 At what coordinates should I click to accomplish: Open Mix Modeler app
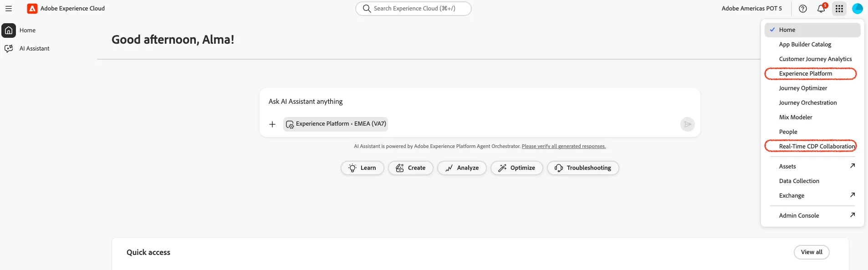click(812, 117)
